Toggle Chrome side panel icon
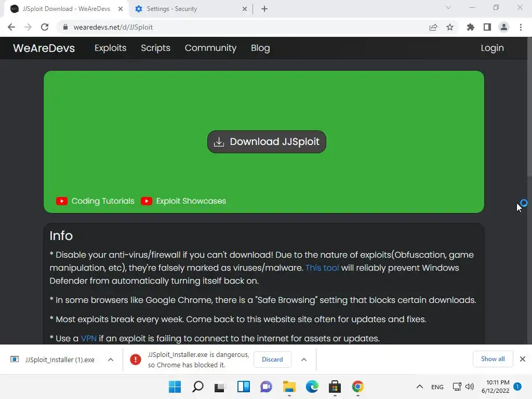 [x=487, y=27]
